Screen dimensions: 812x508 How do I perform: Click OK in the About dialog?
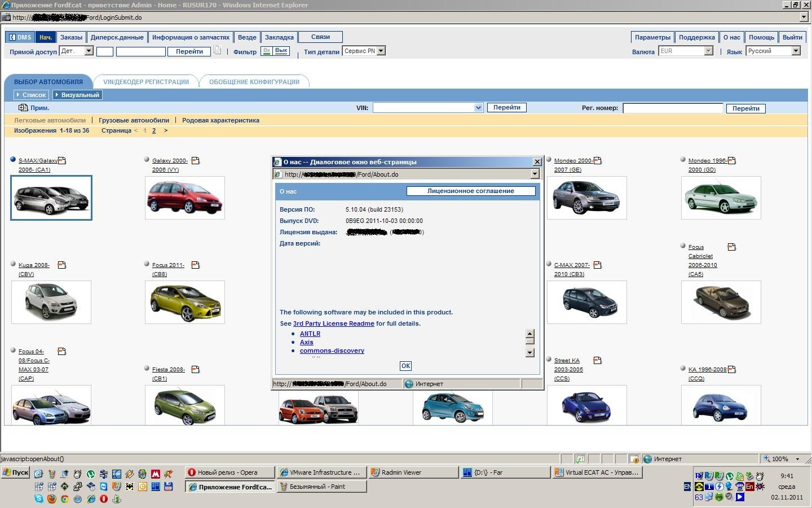pos(405,366)
